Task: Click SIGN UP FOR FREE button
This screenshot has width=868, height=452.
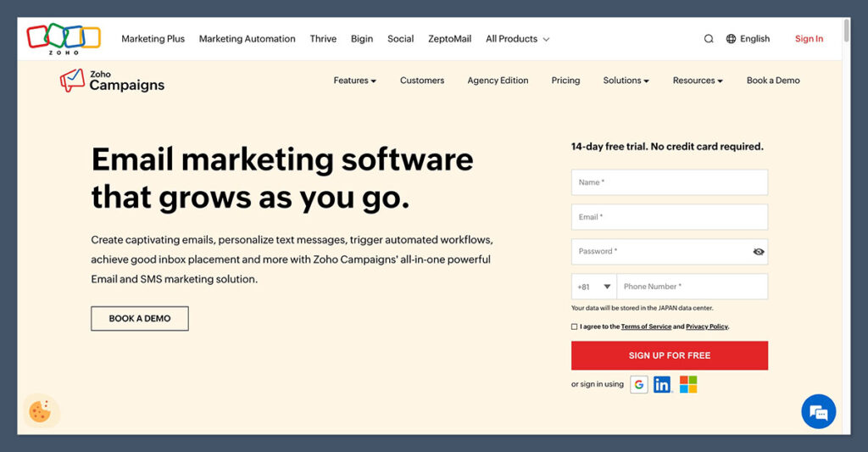Action: [670, 355]
